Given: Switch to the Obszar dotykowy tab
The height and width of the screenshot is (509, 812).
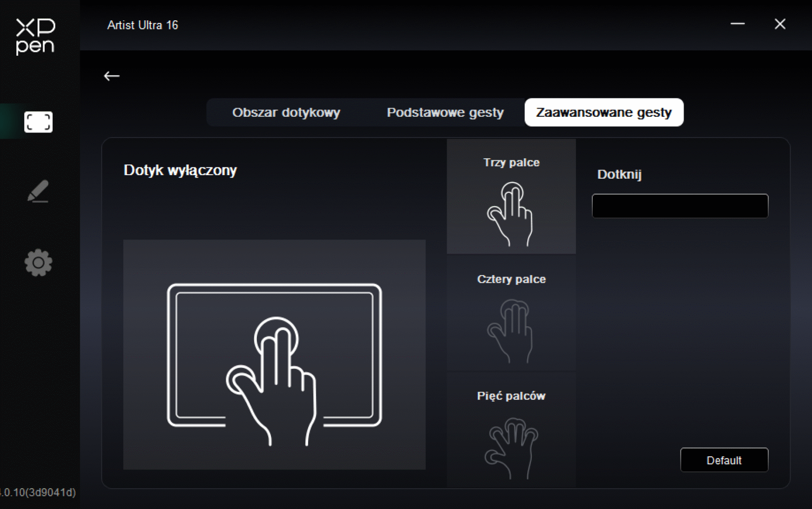Looking at the screenshot, I should [x=286, y=113].
